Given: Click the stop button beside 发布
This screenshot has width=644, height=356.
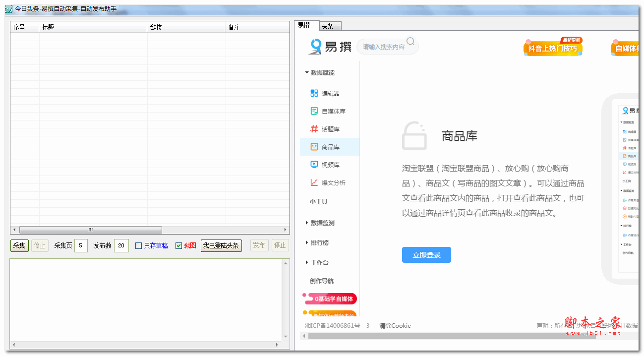Looking at the screenshot, I should click(280, 245).
